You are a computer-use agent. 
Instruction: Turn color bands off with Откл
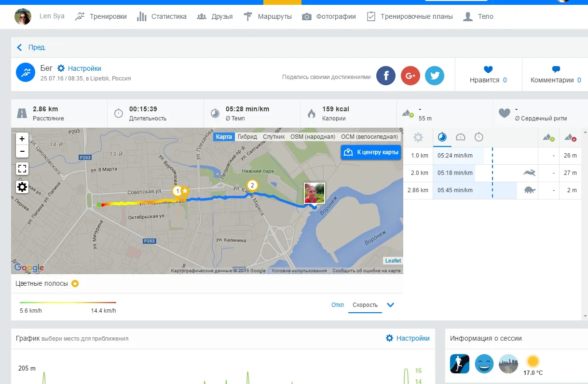coord(338,305)
